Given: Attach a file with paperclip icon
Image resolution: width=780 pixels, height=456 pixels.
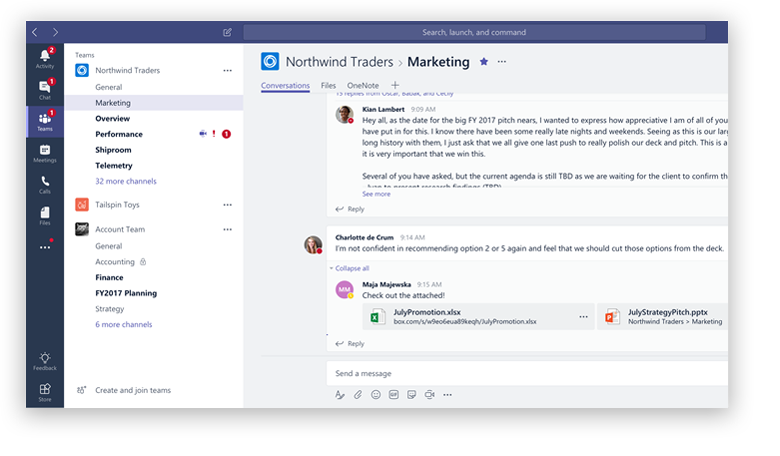Looking at the screenshot, I should click(358, 395).
